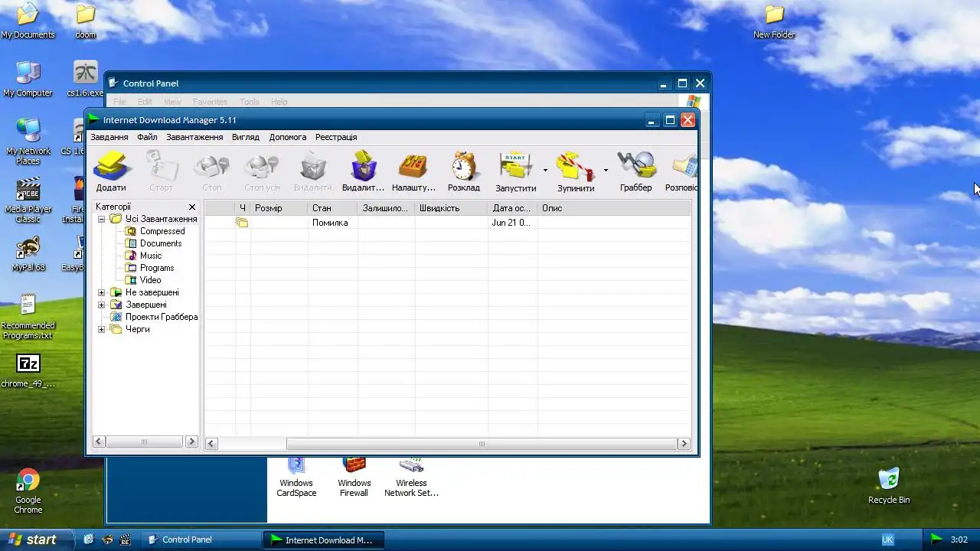This screenshot has width=980, height=551.
Task: Open Media Player Classic desktop icon
Action: pyautogui.click(x=28, y=201)
